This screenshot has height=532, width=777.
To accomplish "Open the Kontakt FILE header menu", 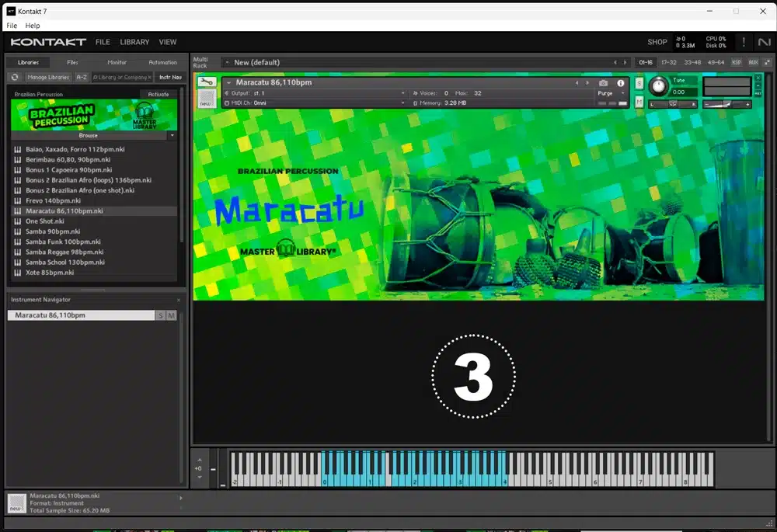I will tap(103, 42).
